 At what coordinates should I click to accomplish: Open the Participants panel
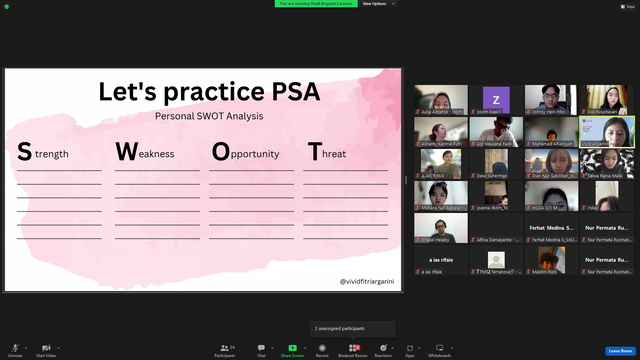pyautogui.click(x=224, y=350)
